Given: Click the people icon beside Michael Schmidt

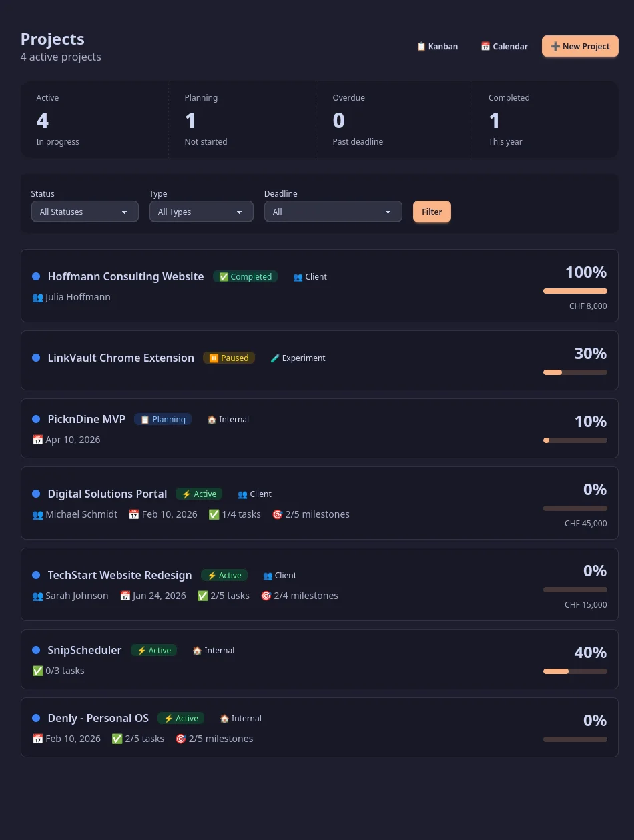Looking at the screenshot, I should (x=38, y=514).
